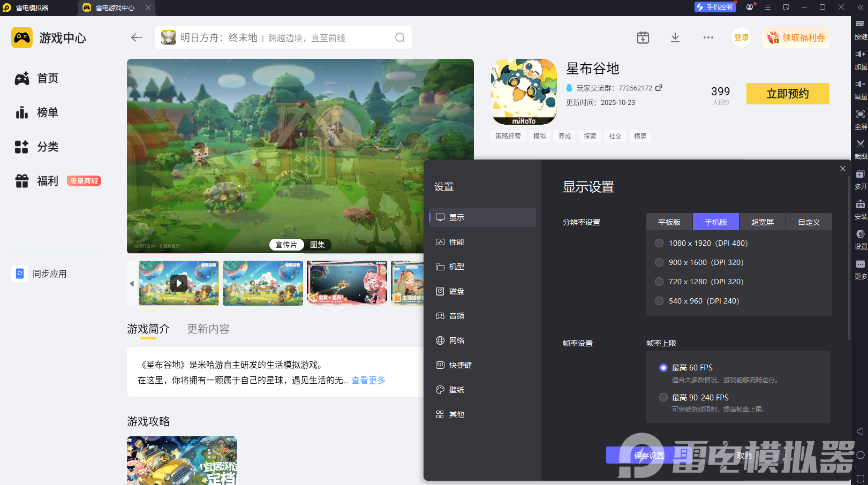Open 音频 settings section

point(482,316)
